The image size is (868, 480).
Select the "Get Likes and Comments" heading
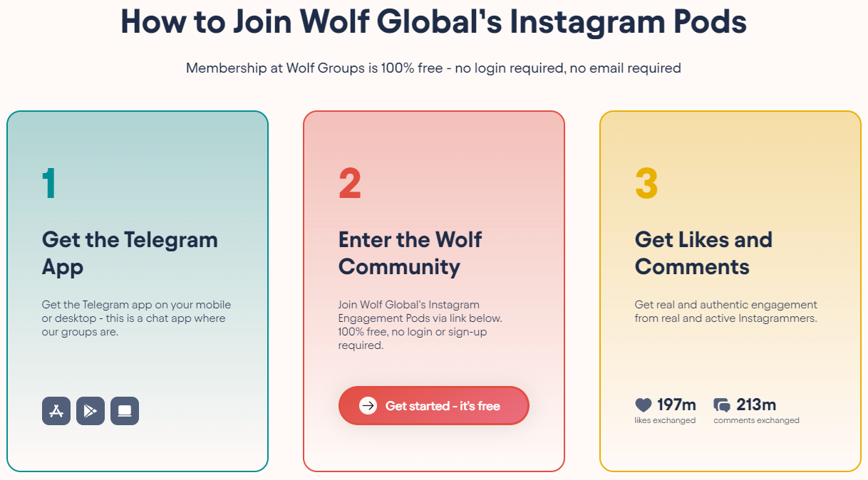pos(703,253)
